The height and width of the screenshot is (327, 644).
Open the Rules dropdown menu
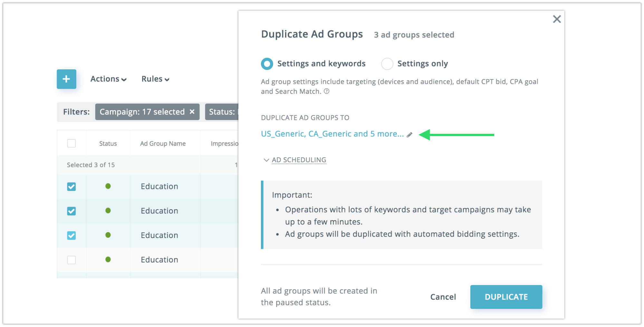click(155, 79)
